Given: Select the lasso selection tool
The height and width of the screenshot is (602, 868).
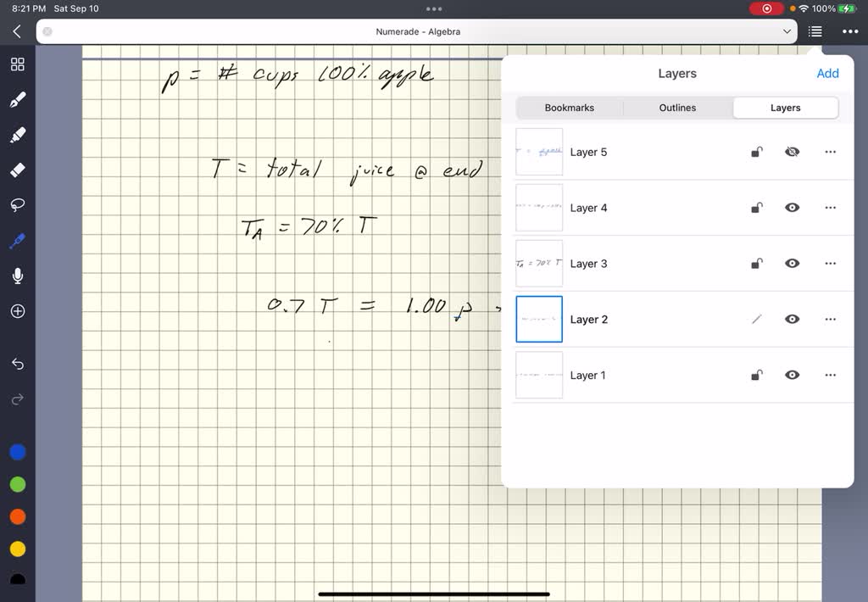Looking at the screenshot, I should coord(17,205).
